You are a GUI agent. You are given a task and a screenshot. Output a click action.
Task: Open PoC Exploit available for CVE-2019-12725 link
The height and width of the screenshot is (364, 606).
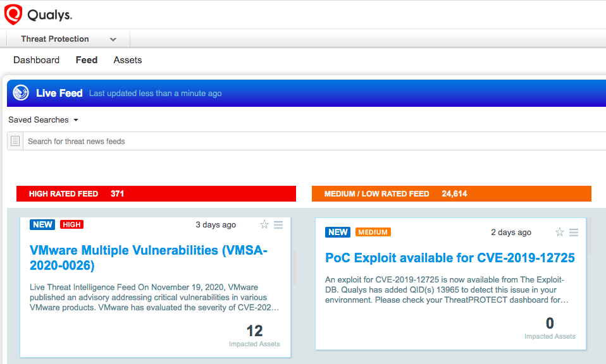coord(450,258)
